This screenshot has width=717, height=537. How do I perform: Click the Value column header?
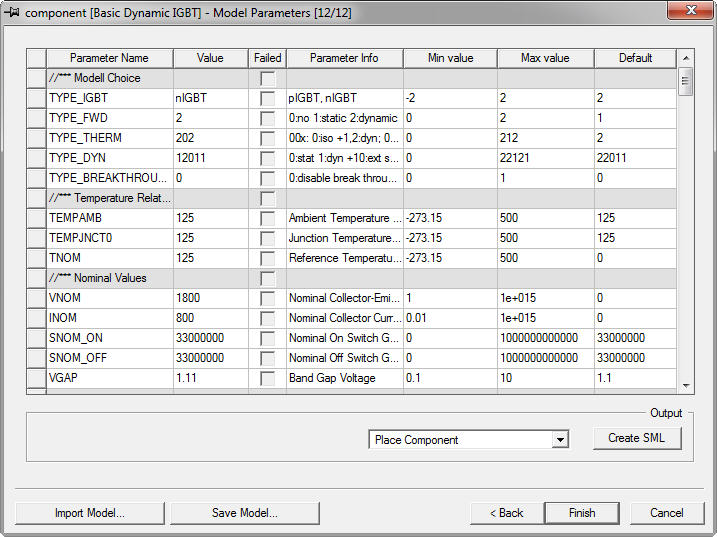210,58
